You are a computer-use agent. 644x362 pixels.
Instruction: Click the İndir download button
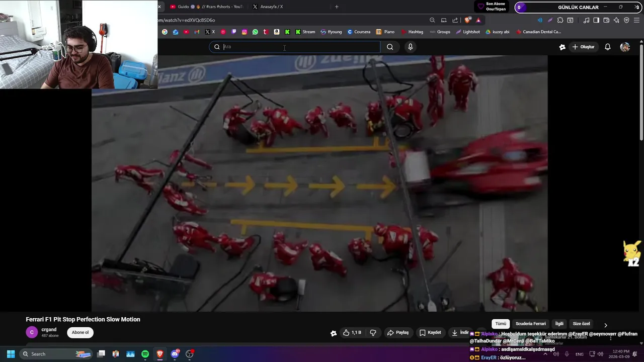pyautogui.click(x=460, y=332)
